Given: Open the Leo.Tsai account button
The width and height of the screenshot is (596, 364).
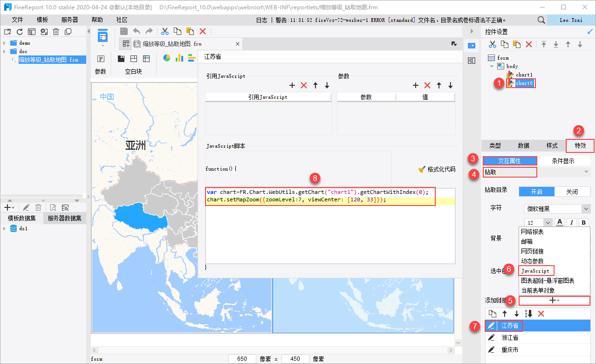Looking at the screenshot, I should point(571,20).
